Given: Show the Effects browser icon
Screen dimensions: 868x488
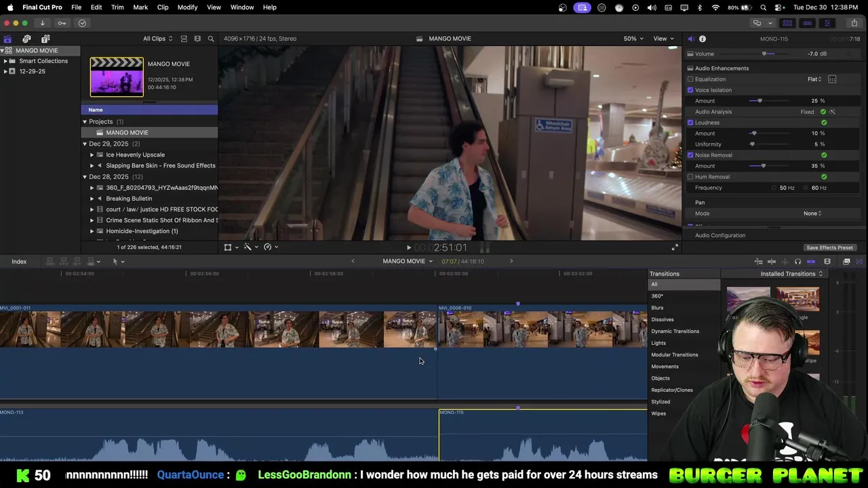Looking at the screenshot, I should pos(846,262).
